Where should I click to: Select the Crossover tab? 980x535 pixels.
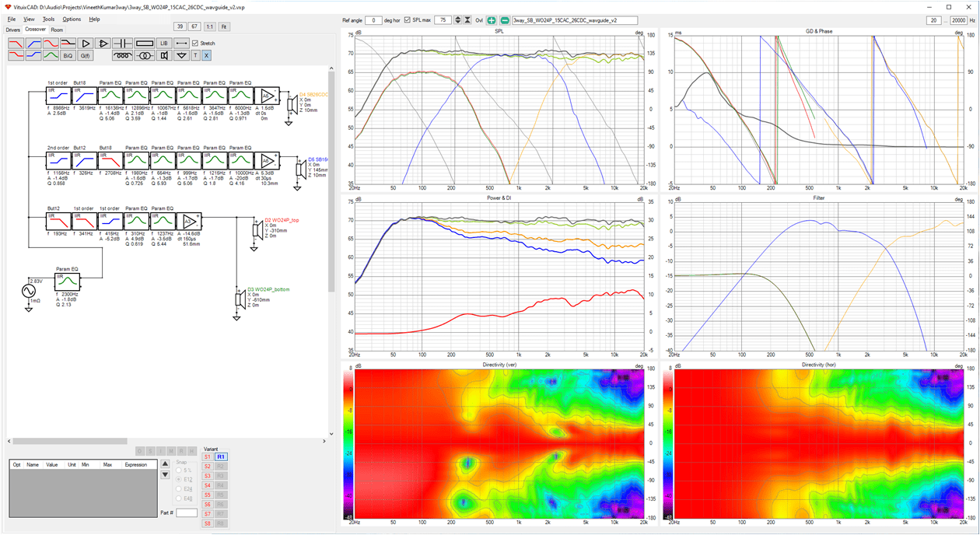[x=35, y=29]
